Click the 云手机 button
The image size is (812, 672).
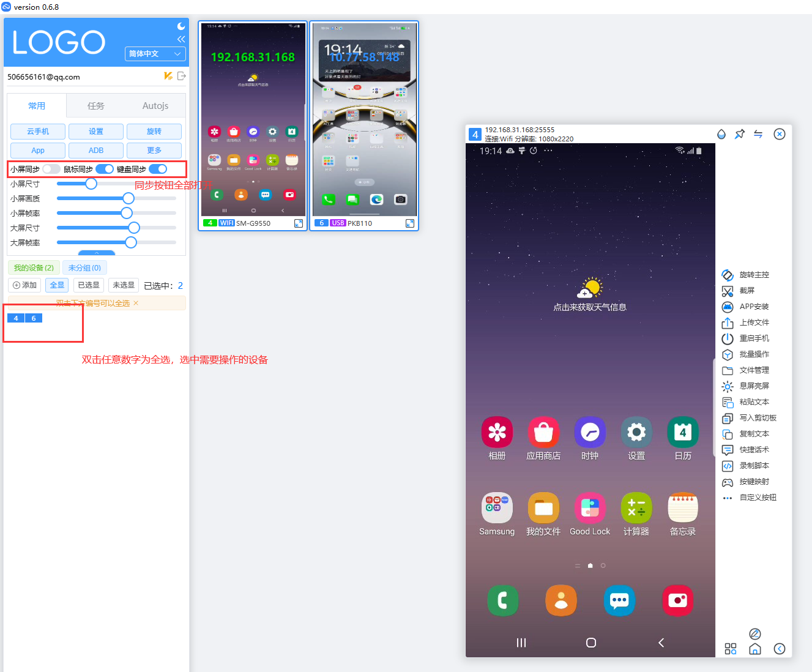[x=38, y=132]
